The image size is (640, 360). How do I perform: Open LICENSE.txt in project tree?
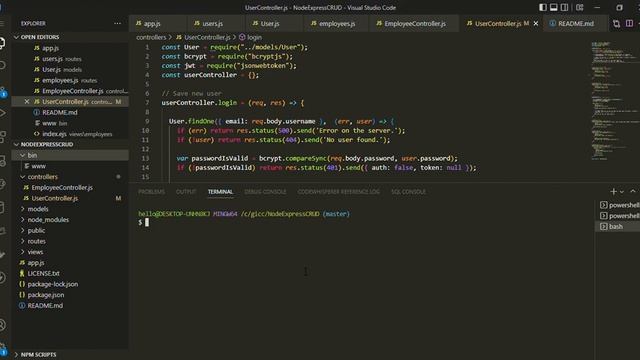[70, 273]
